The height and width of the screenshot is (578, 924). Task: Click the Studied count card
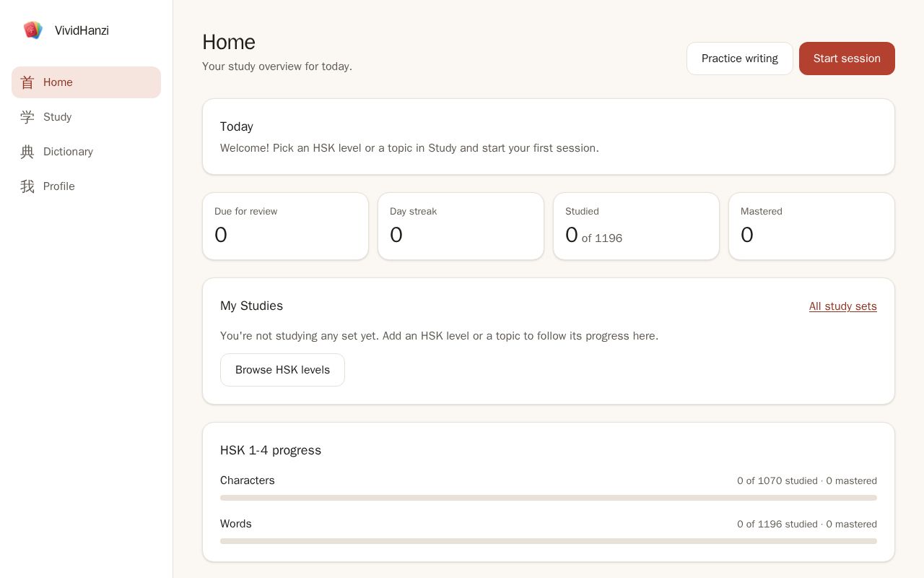click(x=636, y=226)
